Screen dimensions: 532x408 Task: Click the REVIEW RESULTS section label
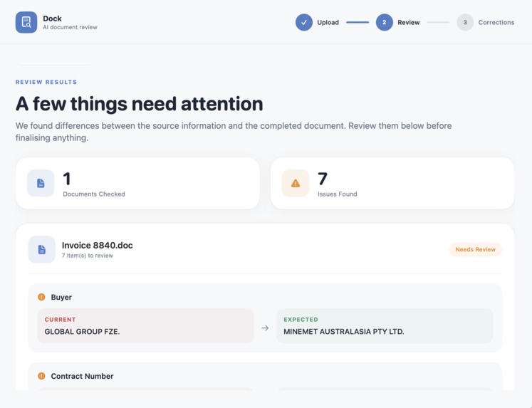[46, 82]
